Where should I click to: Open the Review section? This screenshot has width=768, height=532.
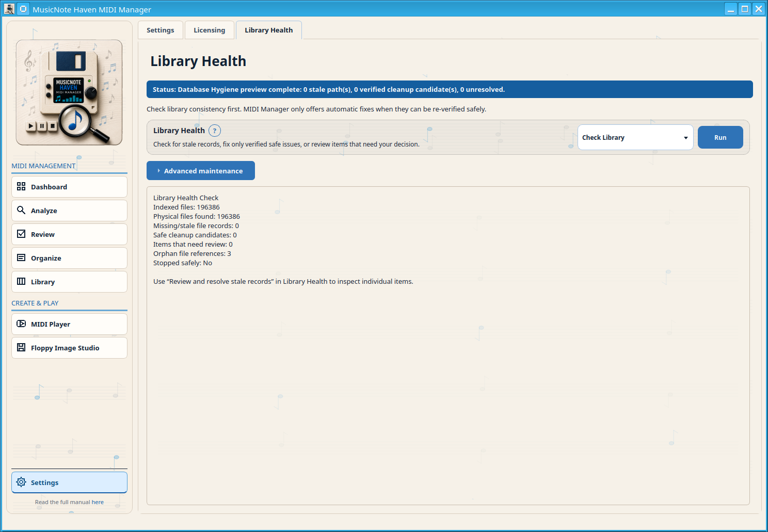tap(69, 234)
